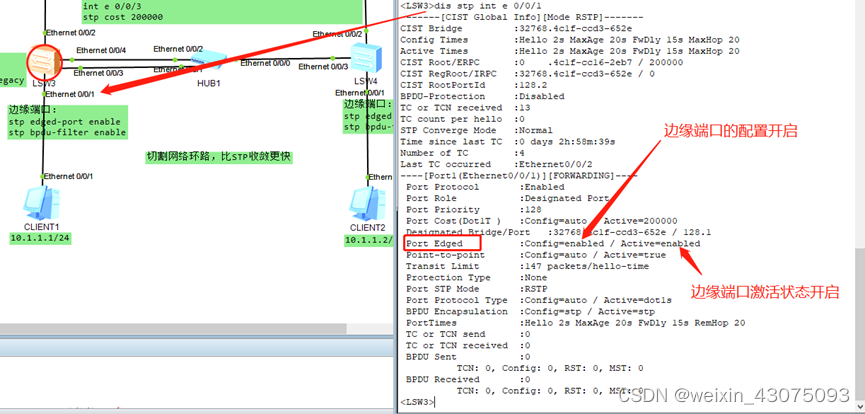This screenshot has height=414, width=865.
Task: Click the 'STP Converge Mode :Normal' line
Action: pyautogui.click(x=476, y=130)
